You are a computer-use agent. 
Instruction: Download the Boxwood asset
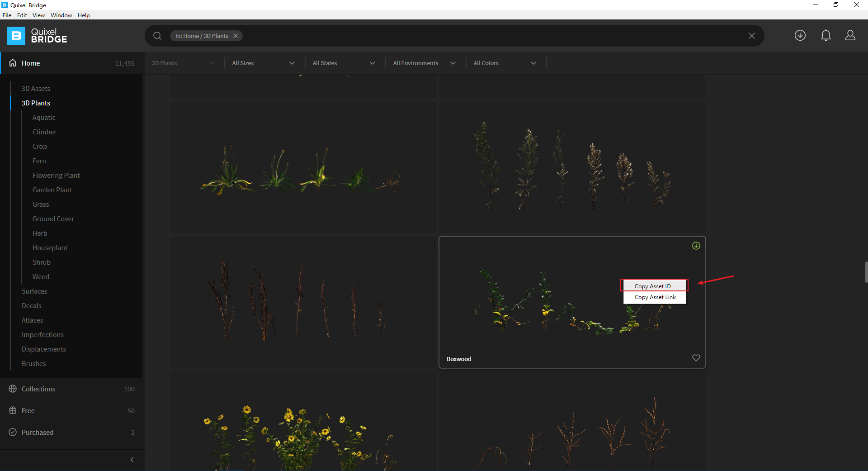click(x=696, y=246)
